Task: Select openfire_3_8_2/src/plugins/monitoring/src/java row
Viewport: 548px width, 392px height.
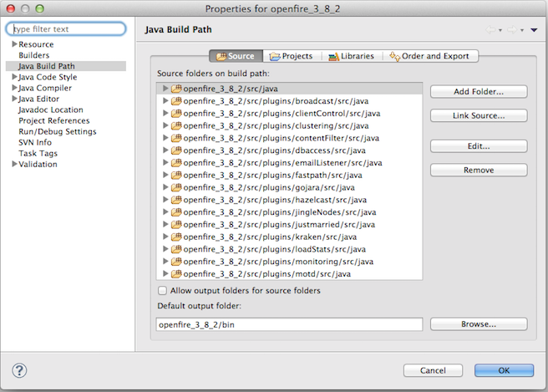Action: click(289, 262)
